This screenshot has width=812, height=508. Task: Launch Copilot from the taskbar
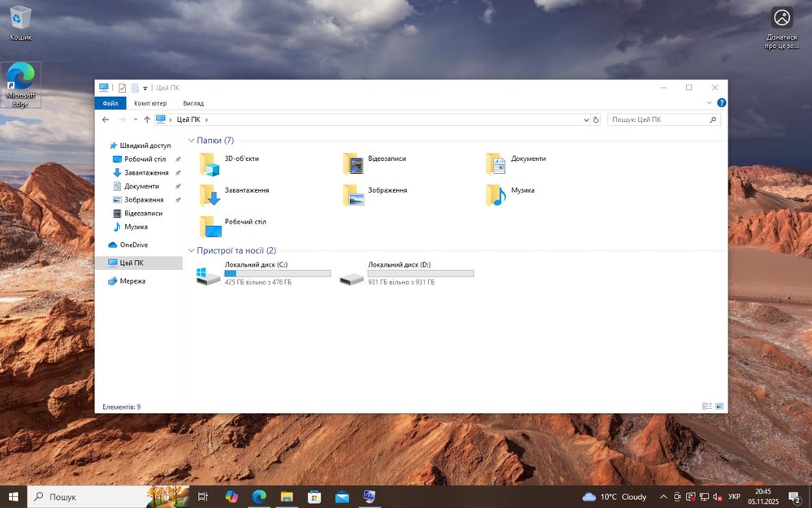[x=231, y=497]
